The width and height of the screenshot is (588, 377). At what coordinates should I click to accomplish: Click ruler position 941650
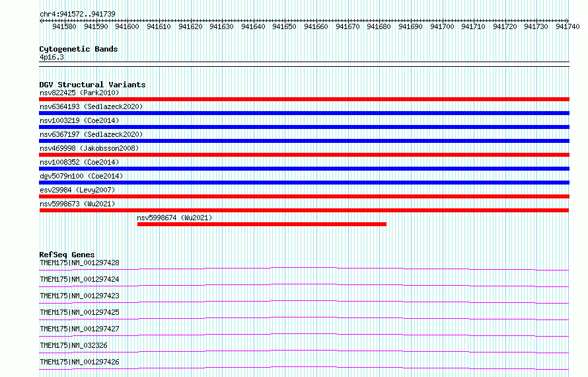coord(284,26)
